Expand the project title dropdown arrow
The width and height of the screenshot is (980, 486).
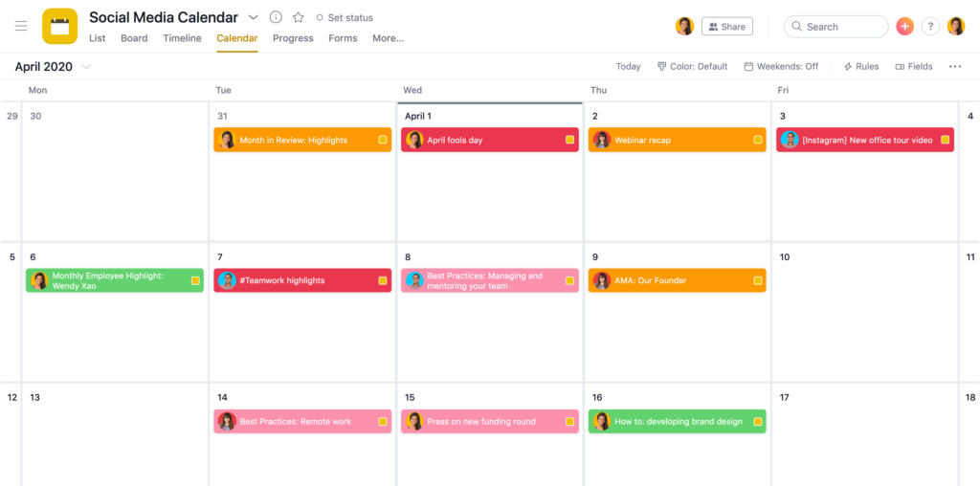click(x=253, y=17)
